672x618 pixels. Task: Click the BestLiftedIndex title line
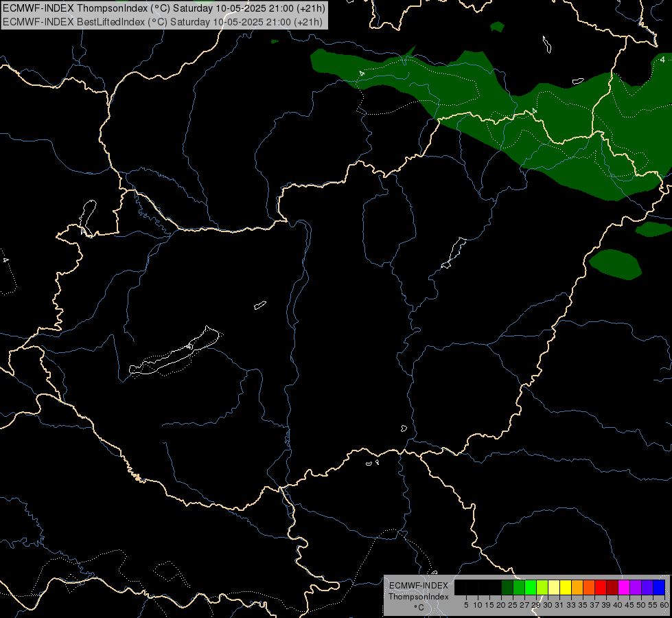163,21
